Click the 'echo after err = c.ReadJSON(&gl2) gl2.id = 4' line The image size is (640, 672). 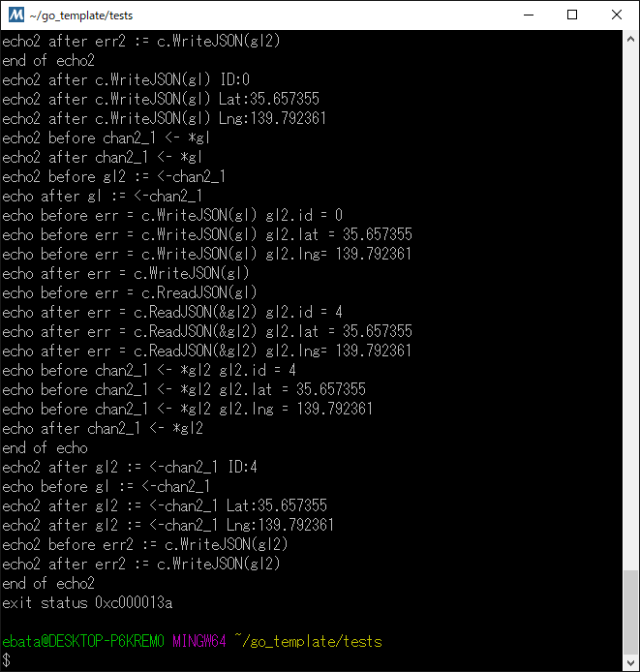(x=172, y=312)
